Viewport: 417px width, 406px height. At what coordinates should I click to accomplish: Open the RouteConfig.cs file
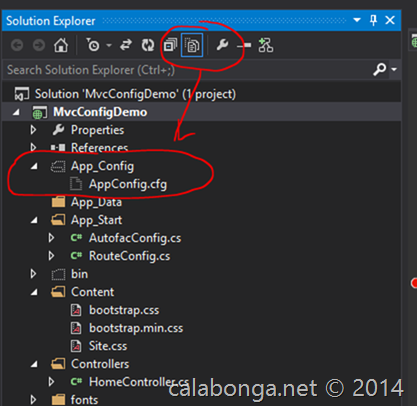(129, 256)
